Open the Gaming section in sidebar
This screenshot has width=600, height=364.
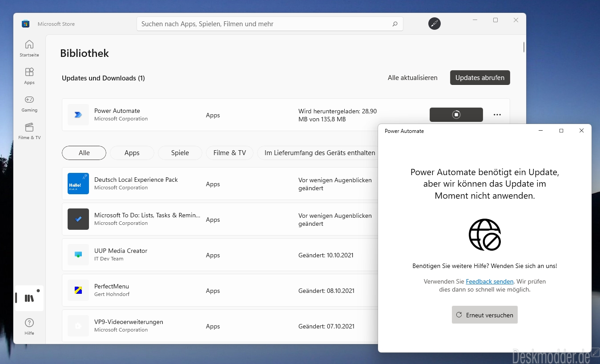[x=29, y=104]
